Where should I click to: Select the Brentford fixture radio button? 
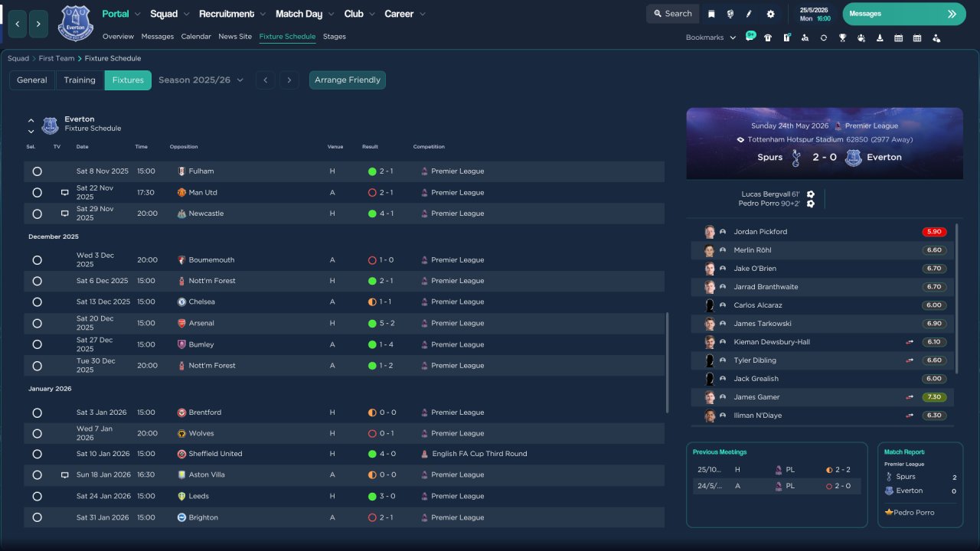pyautogui.click(x=37, y=412)
